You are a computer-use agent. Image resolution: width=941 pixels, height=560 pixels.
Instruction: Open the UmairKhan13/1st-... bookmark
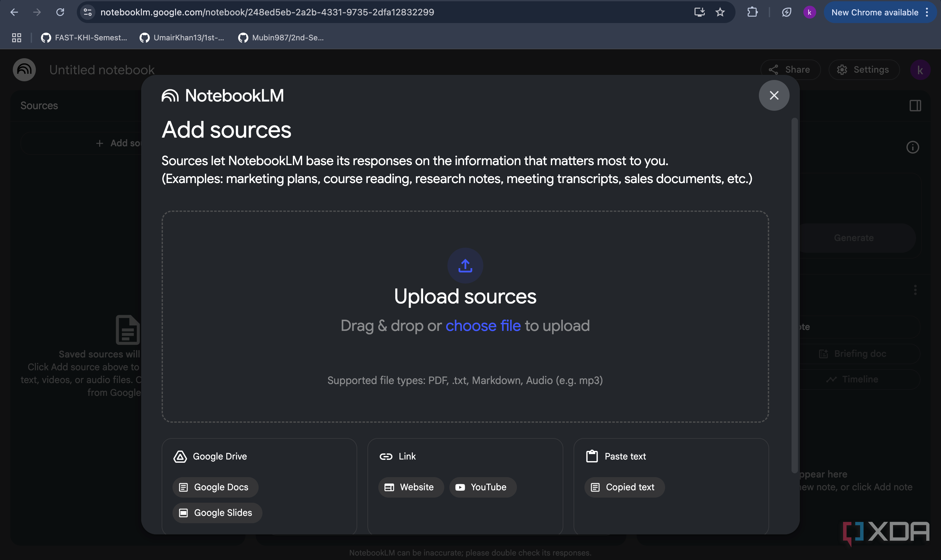(182, 38)
